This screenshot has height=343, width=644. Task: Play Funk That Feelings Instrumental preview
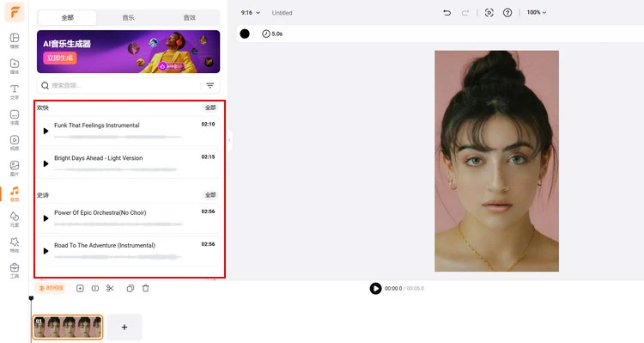(x=46, y=131)
